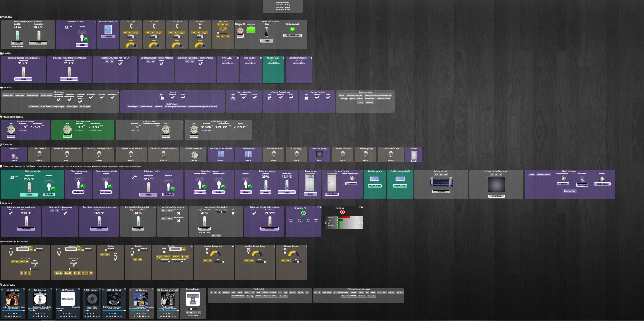This screenshot has height=321, width=644.
Task: Click the Couloir light bulb icon
Action: [115, 258]
